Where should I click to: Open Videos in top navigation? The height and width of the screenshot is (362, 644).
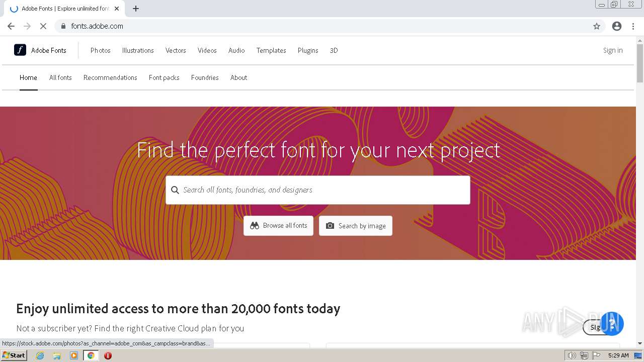pyautogui.click(x=207, y=50)
